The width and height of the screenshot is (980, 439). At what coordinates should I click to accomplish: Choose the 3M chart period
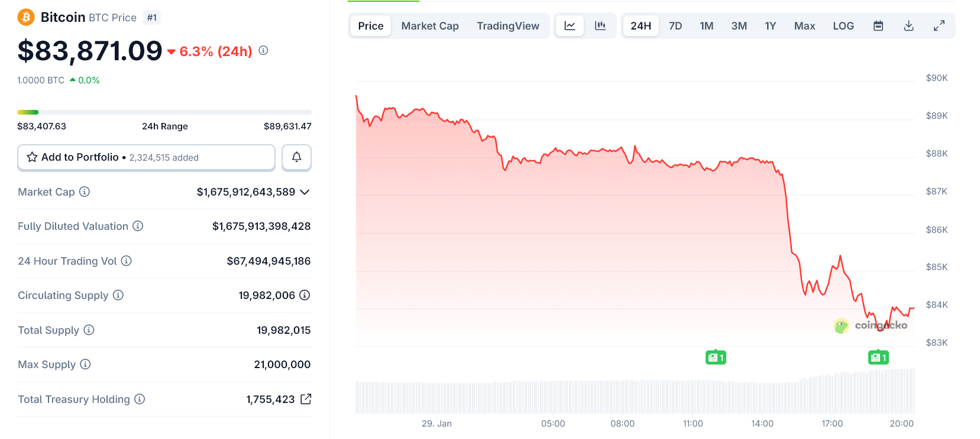(739, 25)
